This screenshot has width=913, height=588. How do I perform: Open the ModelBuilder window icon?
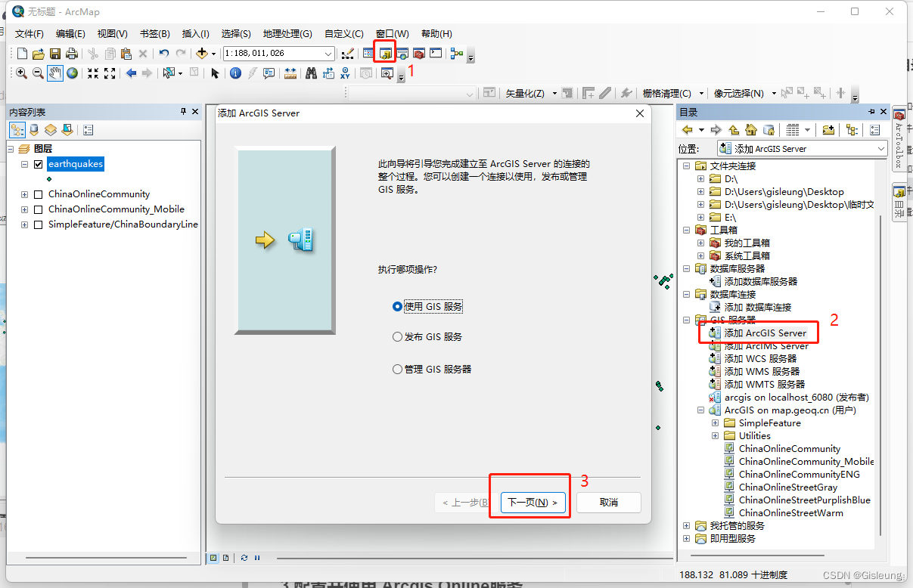(456, 54)
